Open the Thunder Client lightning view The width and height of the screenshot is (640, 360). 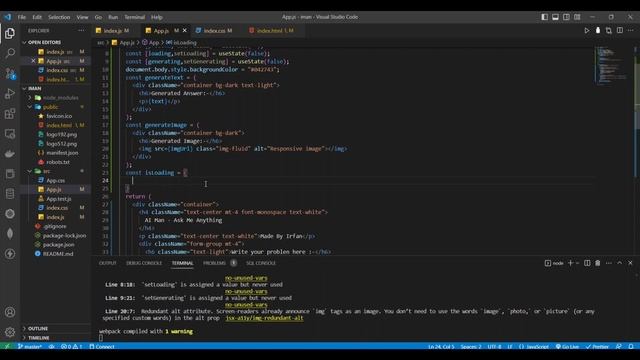click(10, 253)
